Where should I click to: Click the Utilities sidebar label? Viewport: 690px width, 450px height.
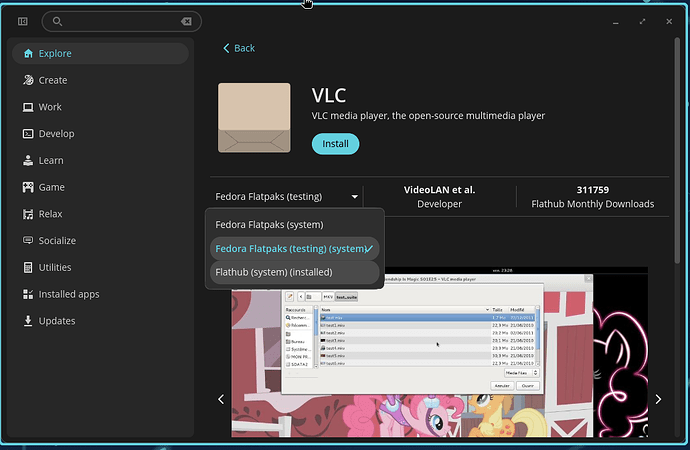[55, 267]
